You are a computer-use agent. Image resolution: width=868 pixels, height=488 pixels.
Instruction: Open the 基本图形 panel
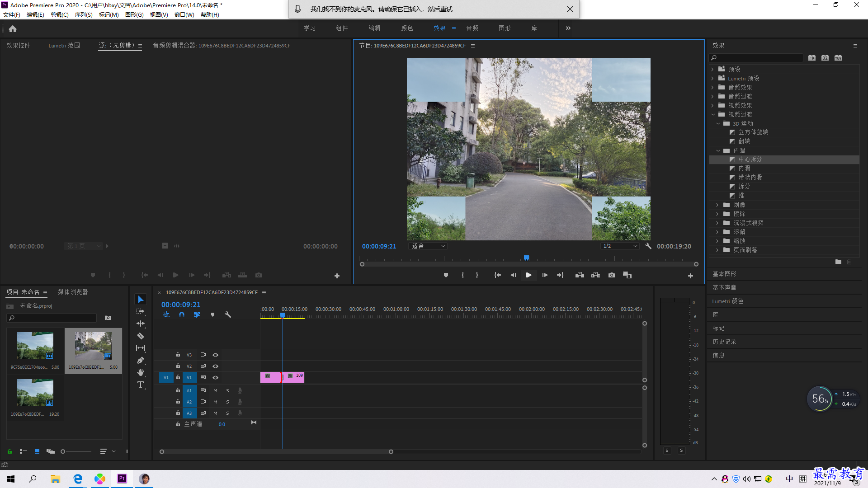pos(724,274)
